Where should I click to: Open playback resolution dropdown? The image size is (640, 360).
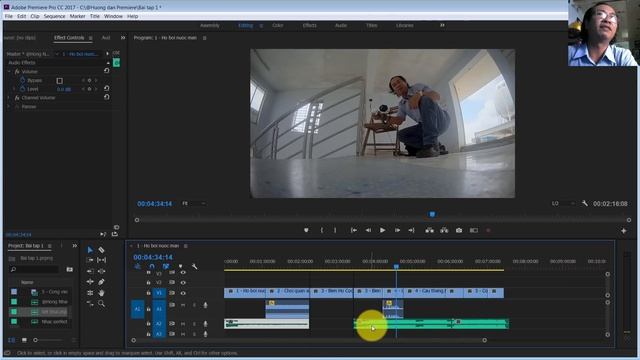coord(563,203)
